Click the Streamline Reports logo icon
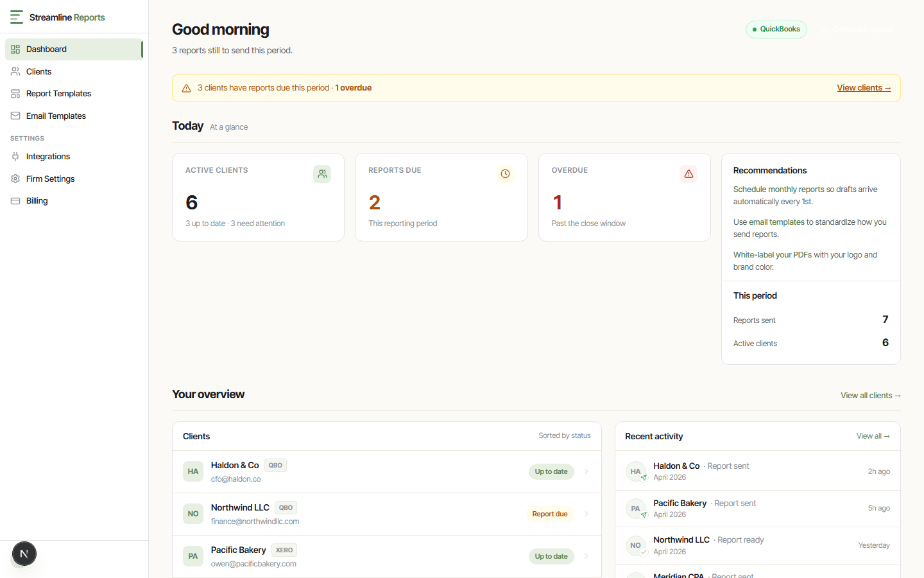 [x=17, y=17]
